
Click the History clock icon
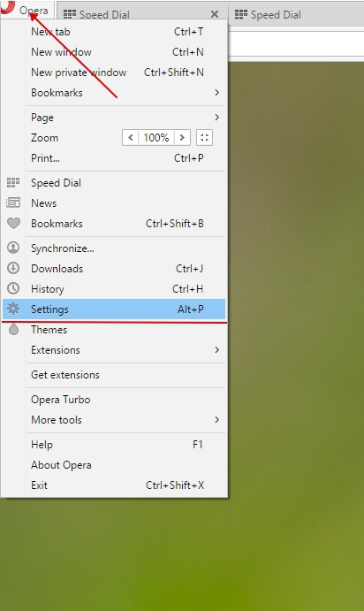(13, 288)
